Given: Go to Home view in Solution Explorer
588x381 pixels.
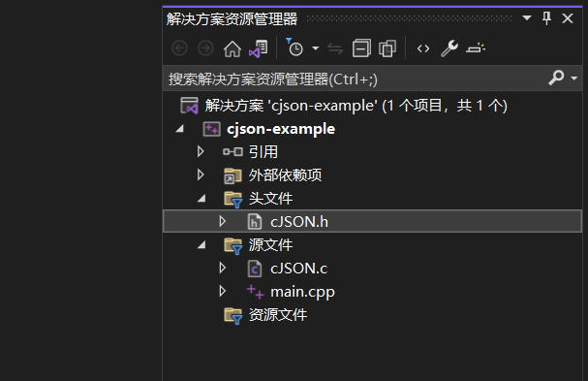Looking at the screenshot, I should 232,48.
